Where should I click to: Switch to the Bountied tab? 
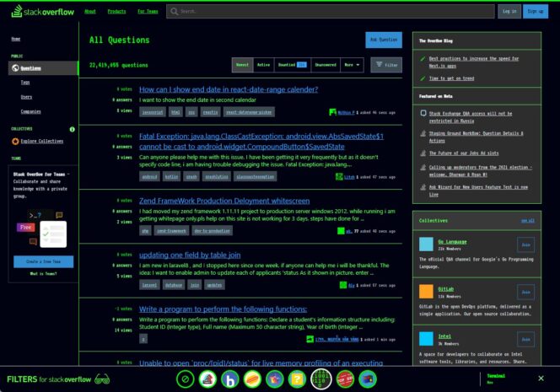292,65
